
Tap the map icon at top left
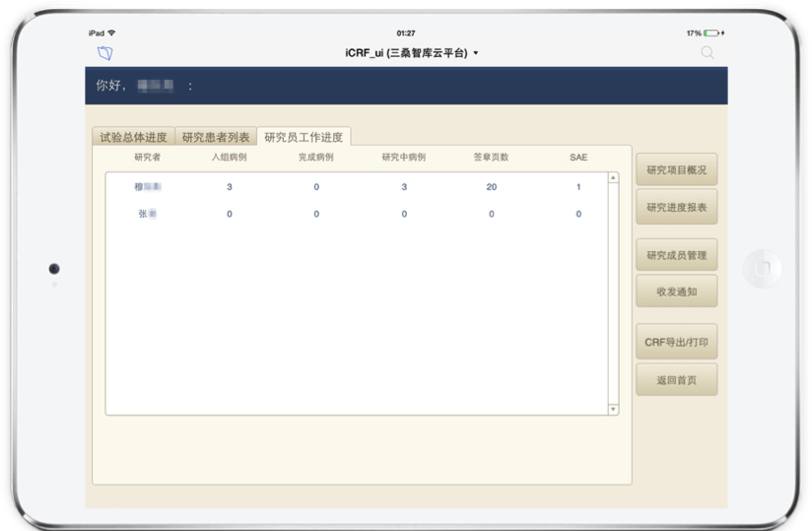pos(104,52)
